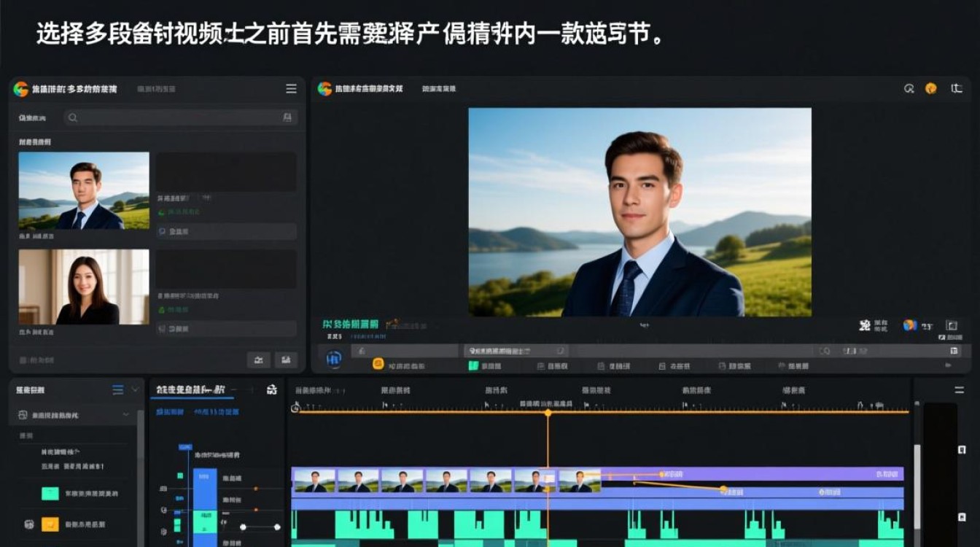The width and height of the screenshot is (980, 547).
Task: Click layout icon at preview panel far top-right
Action: click(x=957, y=88)
